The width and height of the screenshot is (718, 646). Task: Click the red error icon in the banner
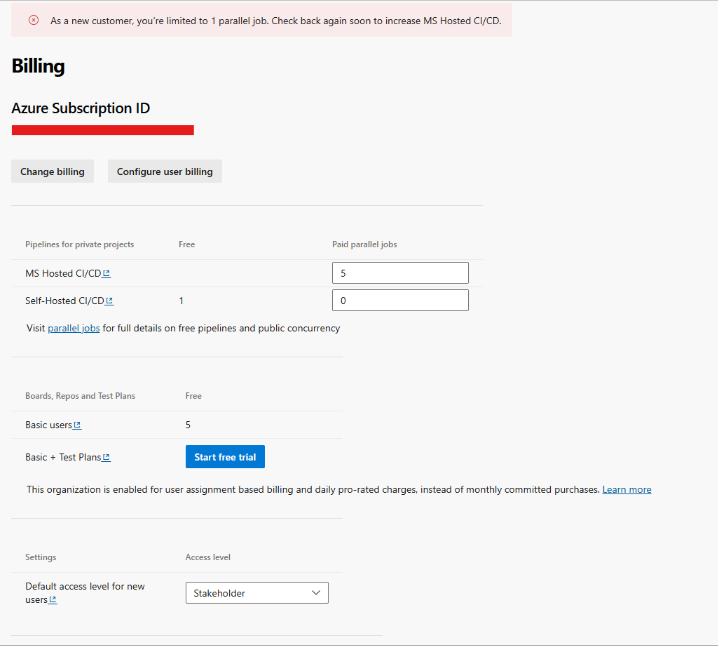tap(33, 20)
